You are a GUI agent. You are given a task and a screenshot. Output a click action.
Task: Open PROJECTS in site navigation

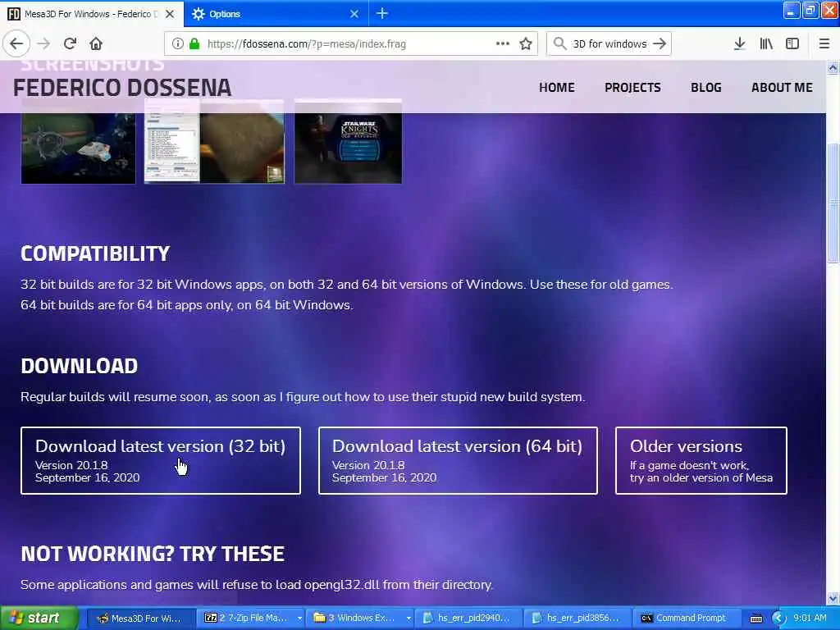pyautogui.click(x=632, y=87)
